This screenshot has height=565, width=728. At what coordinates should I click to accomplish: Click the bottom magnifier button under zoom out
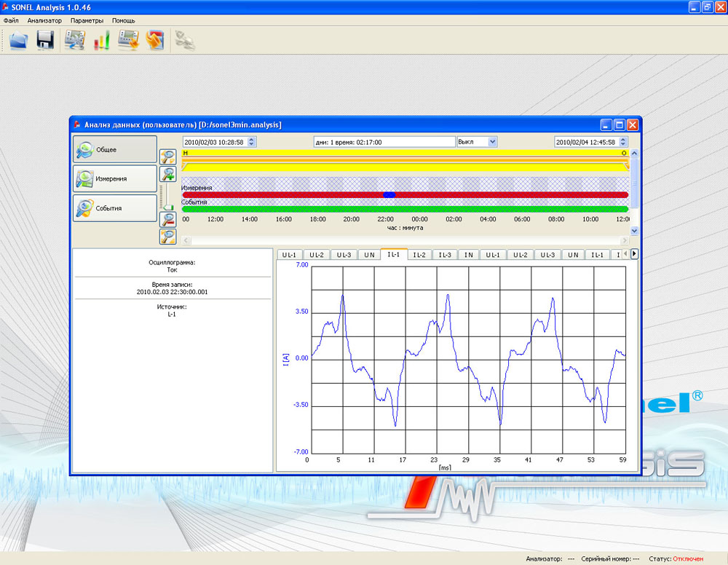169,236
